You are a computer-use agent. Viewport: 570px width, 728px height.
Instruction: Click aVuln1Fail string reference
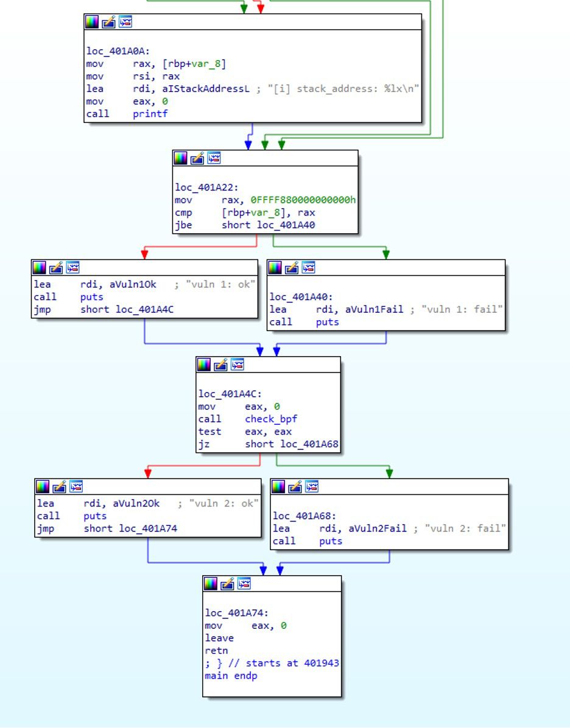coord(374,310)
